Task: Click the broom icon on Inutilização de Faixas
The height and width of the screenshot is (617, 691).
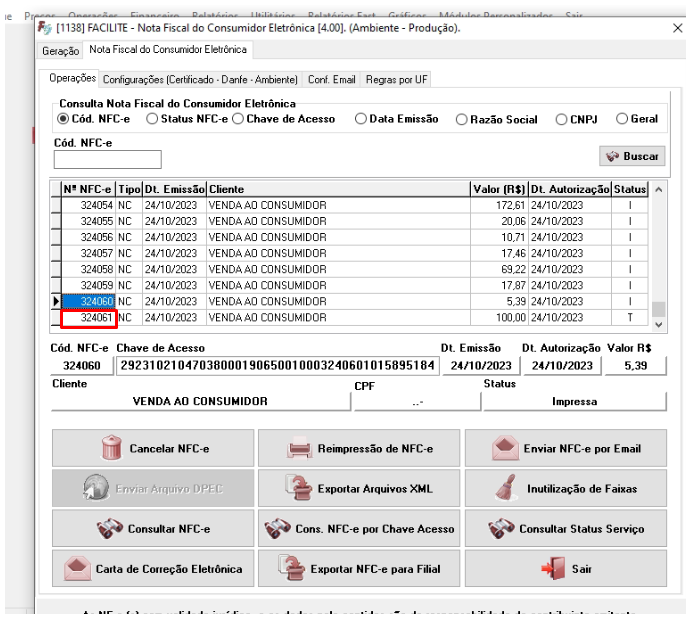Action: click(506, 487)
